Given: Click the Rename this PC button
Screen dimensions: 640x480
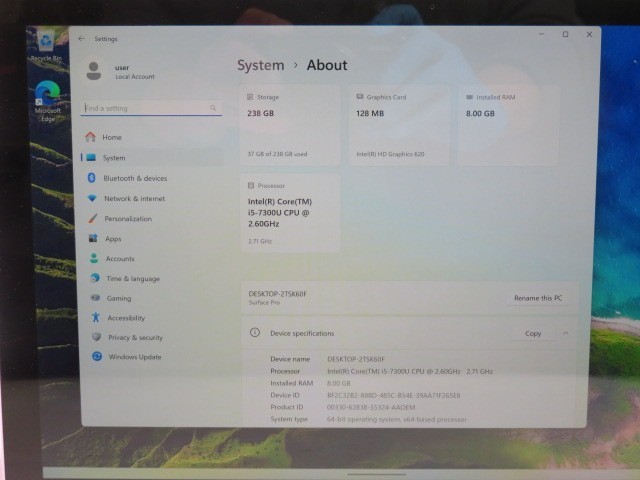Looking at the screenshot, I should (x=538, y=298).
